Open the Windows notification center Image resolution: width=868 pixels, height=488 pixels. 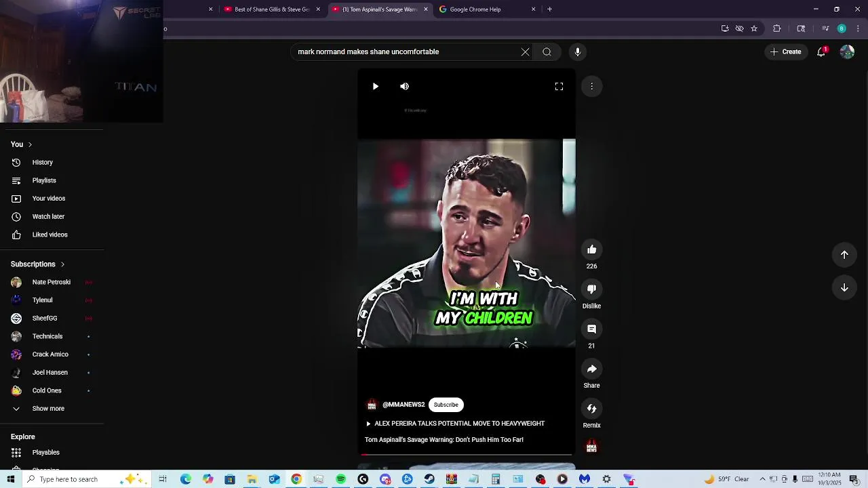[x=854, y=479]
